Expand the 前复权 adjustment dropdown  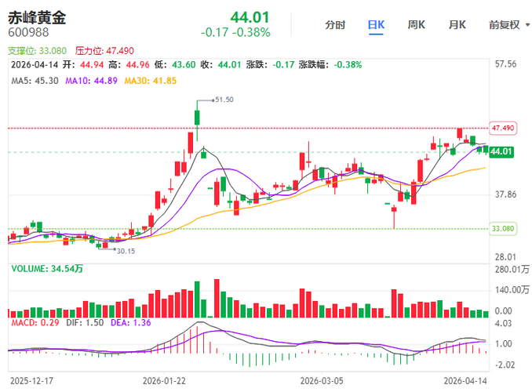coord(508,25)
